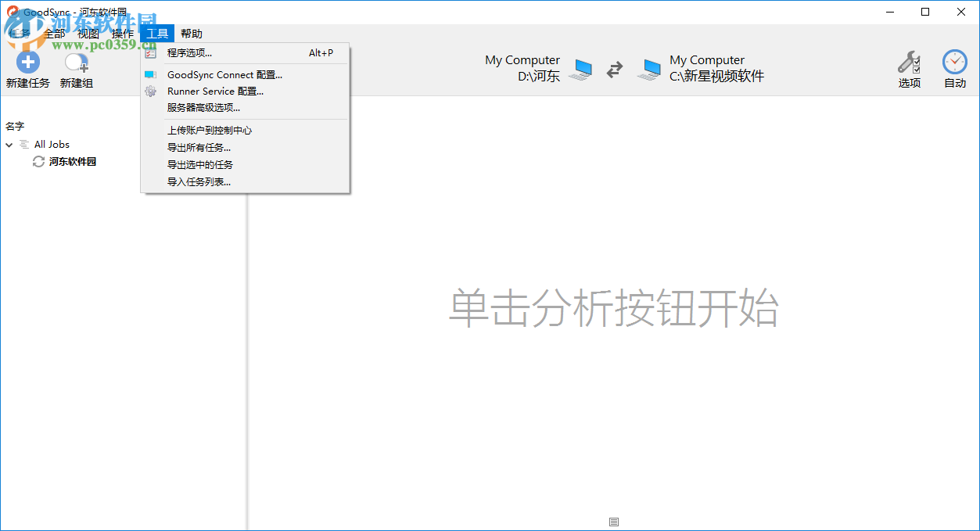Export all tasks via 导出所有任务
Screen dimensions: 980x531
(x=199, y=147)
